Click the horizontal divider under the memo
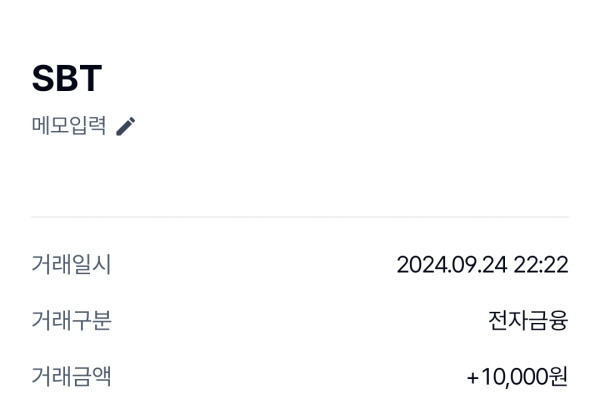 [x=300, y=217]
